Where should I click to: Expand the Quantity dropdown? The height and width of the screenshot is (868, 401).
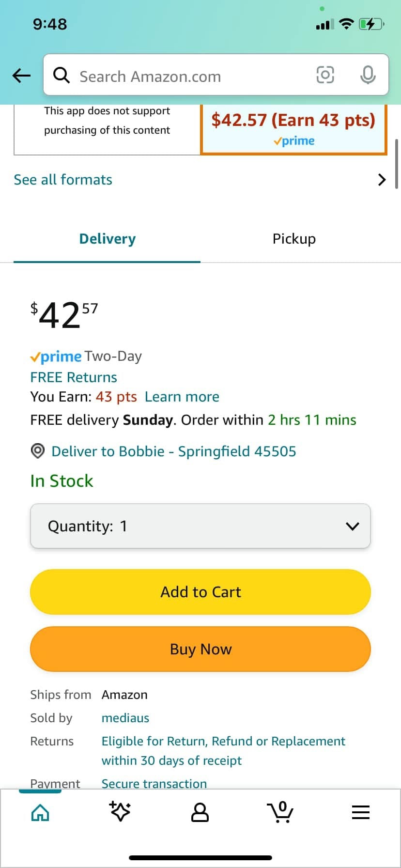pyautogui.click(x=200, y=526)
